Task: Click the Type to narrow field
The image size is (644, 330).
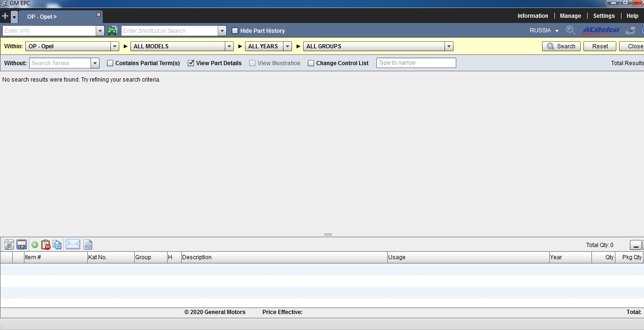Action: 416,63
